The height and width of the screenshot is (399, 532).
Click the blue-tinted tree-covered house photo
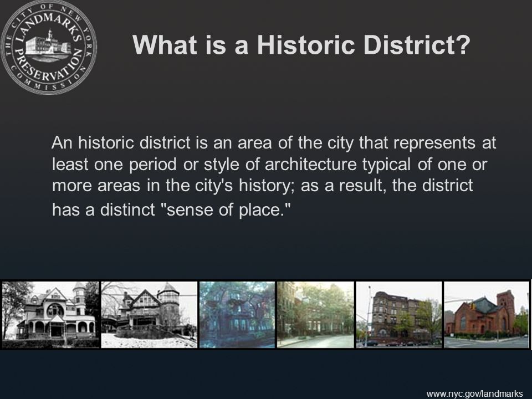(x=237, y=315)
